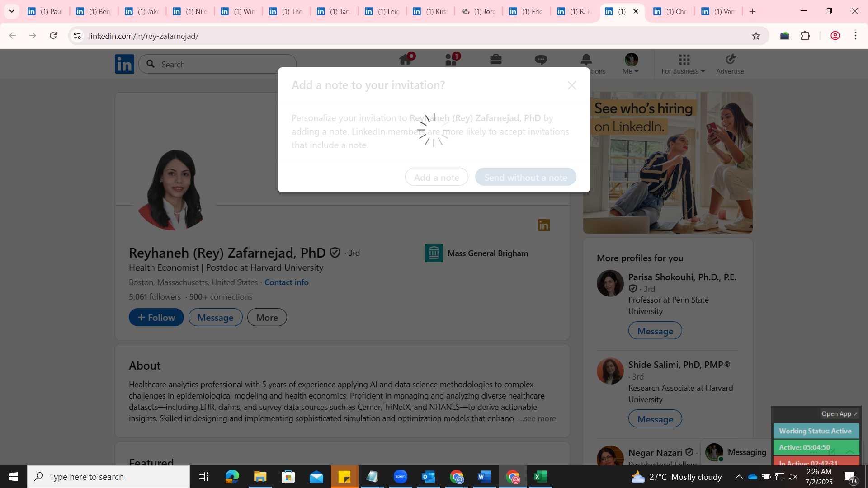Open the Chrome three-dot menu
Image resolution: width=868 pixels, height=488 pixels.
855,36
